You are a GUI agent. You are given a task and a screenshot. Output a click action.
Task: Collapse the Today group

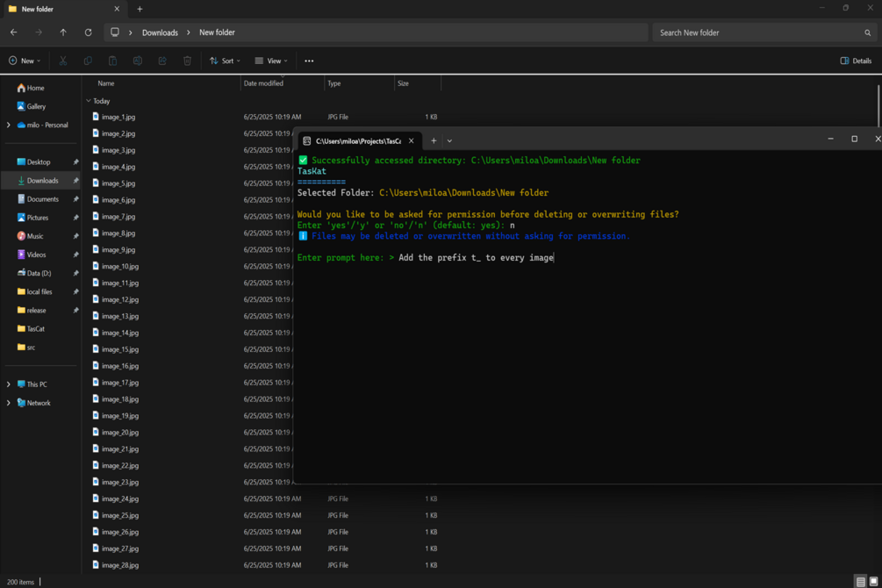click(89, 101)
